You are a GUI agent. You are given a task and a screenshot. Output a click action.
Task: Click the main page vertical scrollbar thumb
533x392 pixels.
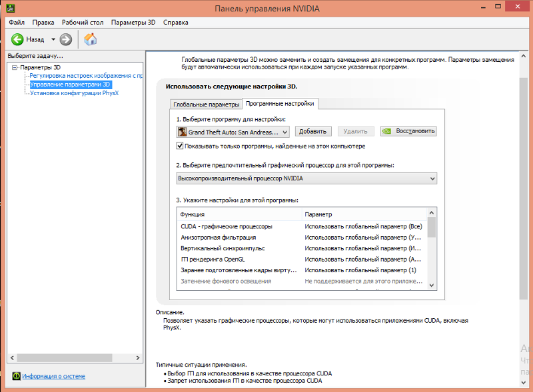[524, 188]
